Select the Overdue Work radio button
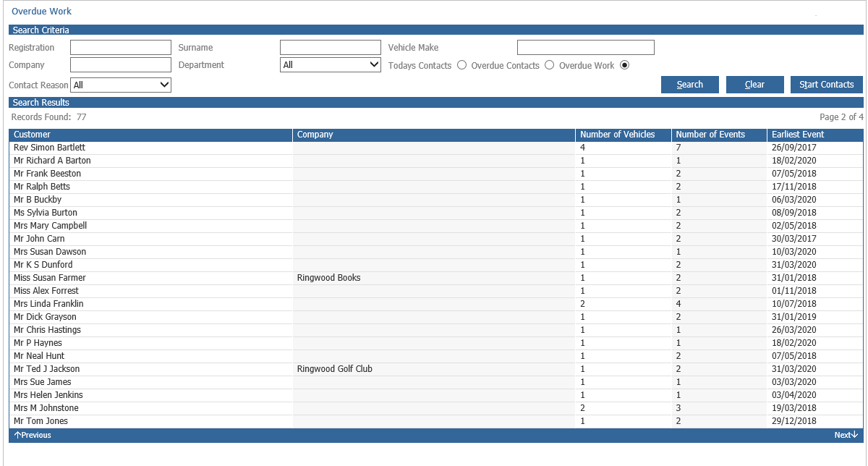This screenshot has height=466, width=868. tap(625, 65)
